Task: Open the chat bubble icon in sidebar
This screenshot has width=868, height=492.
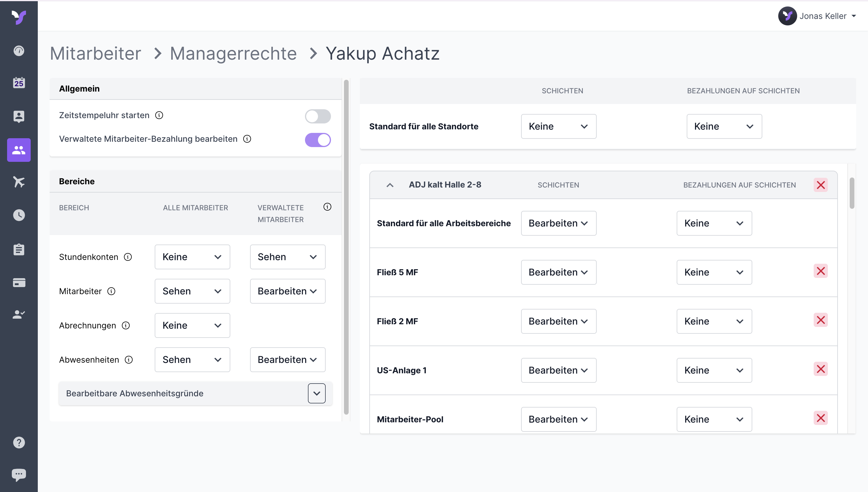Action: tap(19, 475)
